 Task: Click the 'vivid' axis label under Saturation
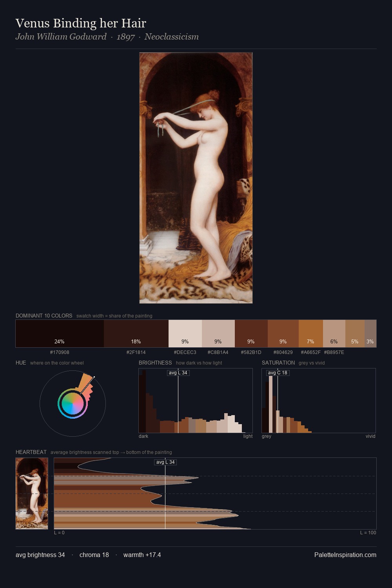(370, 436)
